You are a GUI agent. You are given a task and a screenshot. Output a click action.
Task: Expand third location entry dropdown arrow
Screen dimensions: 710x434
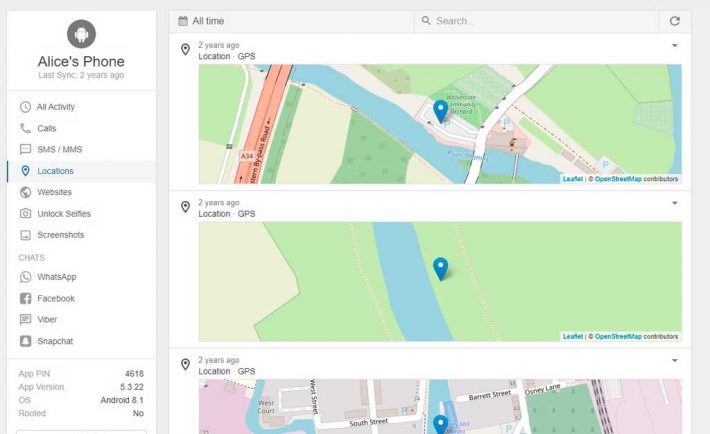[x=674, y=360]
